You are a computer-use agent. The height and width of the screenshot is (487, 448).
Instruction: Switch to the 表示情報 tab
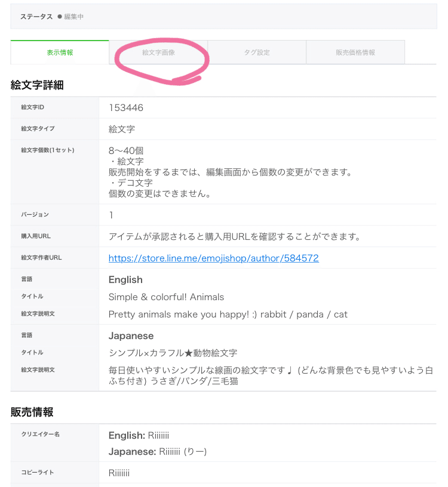60,53
